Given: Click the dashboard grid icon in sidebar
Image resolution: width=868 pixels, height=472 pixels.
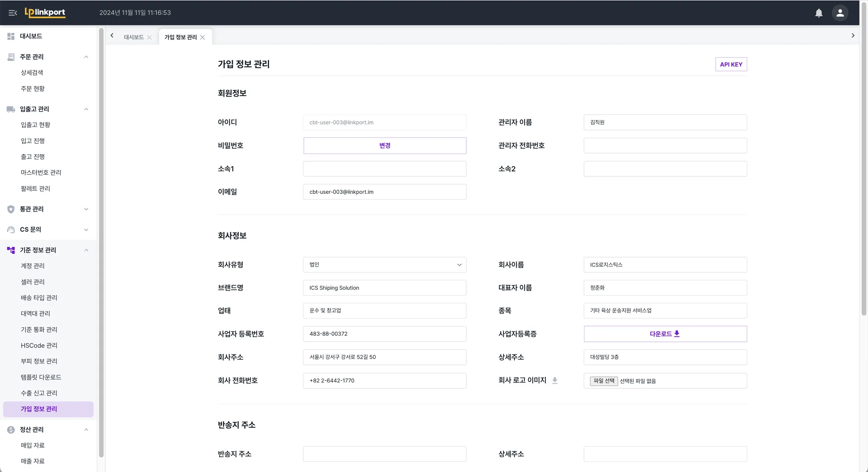Looking at the screenshot, I should (11, 36).
